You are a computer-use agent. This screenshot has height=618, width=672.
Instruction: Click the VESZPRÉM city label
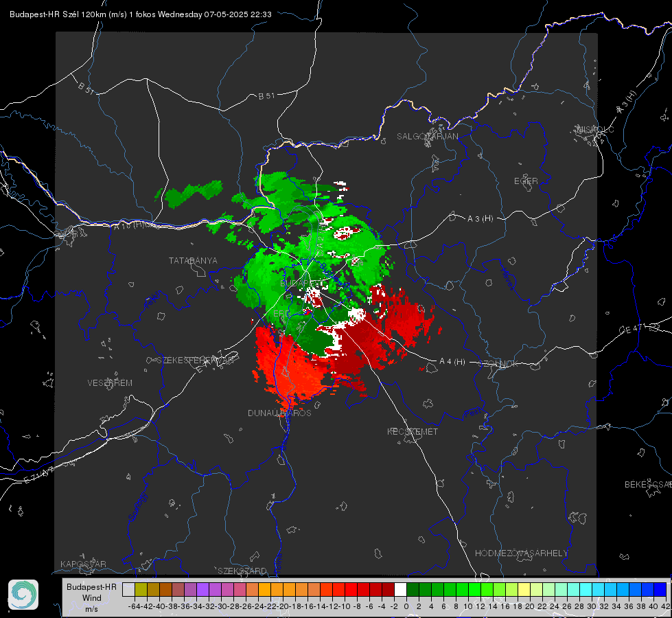tap(110, 383)
